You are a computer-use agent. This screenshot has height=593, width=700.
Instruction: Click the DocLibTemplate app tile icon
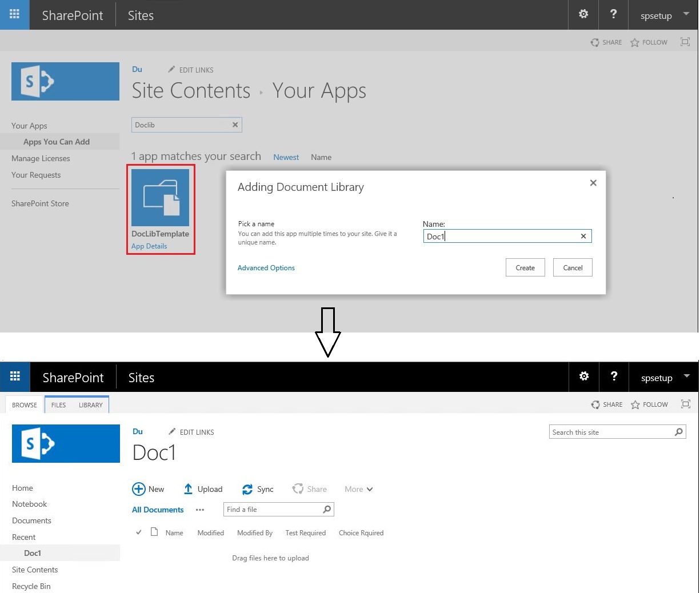pyautogui.click(x=160, y=198)
